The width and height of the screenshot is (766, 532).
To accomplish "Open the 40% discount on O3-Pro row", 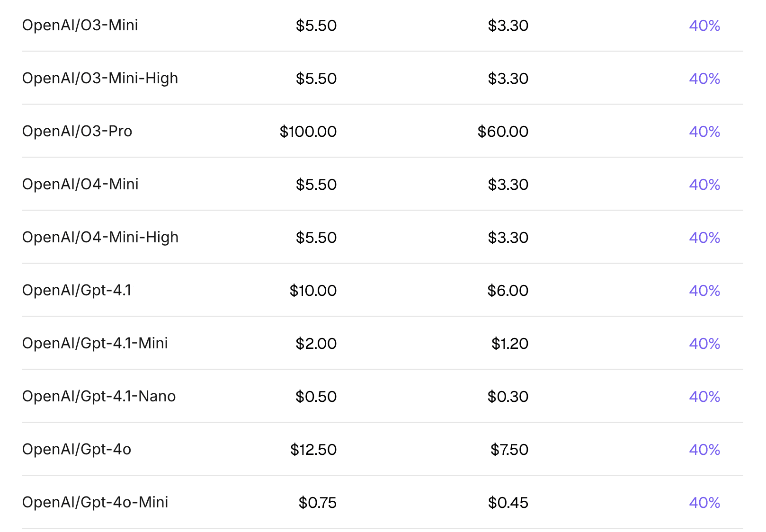I will 704,132.
